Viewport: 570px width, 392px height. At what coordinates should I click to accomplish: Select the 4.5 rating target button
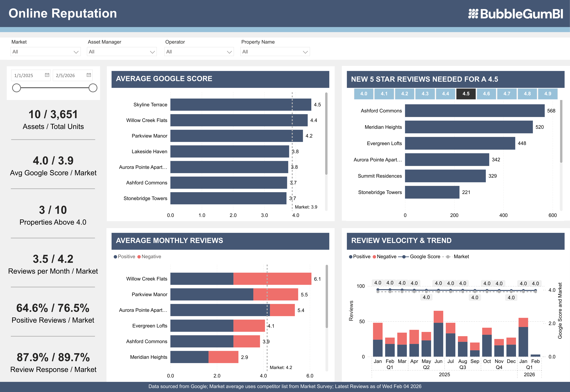pos(466,94)
